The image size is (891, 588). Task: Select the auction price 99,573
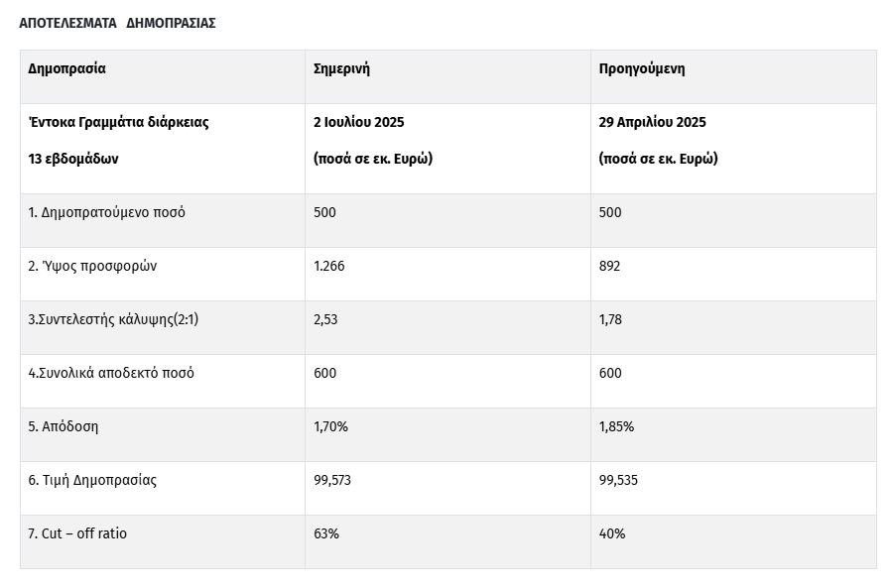pyautogui.click(x=332, y=481)
